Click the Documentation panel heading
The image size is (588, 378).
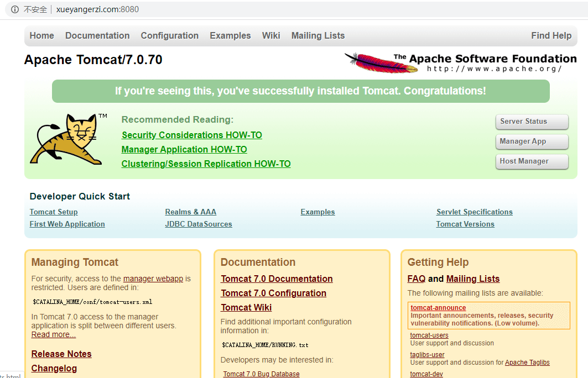[258, 262]
